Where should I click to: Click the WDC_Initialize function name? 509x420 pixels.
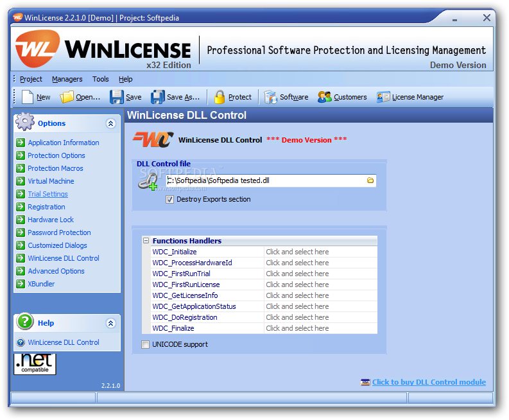click(175, 252)
